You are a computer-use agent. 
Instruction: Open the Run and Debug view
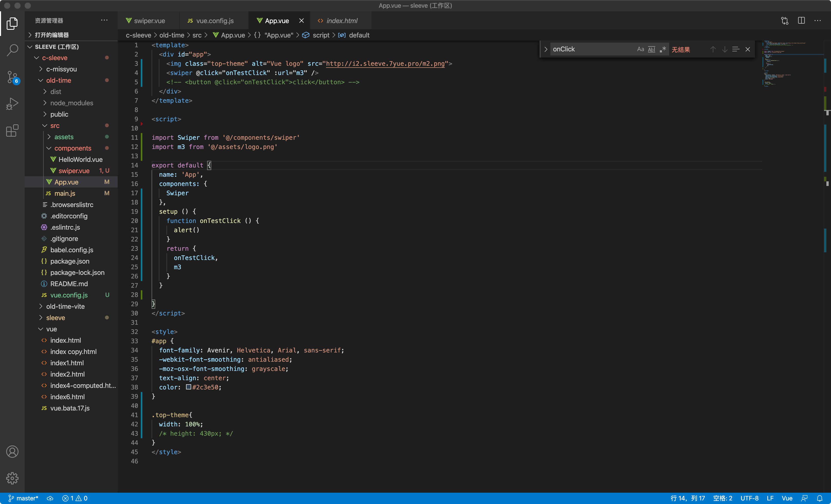pyautogui.click(x=12, y=104)
